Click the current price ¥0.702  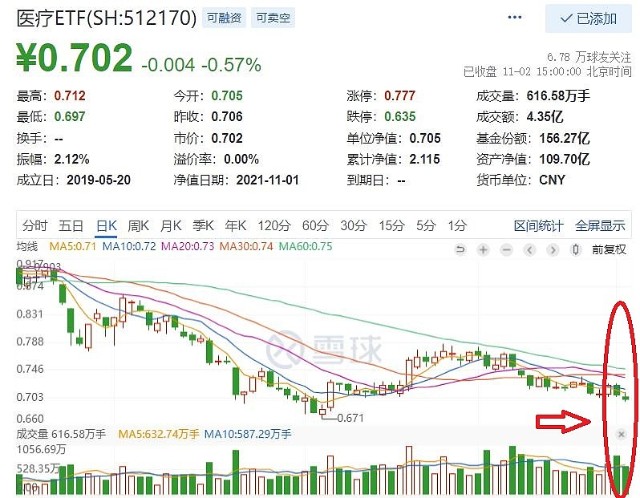74,58
